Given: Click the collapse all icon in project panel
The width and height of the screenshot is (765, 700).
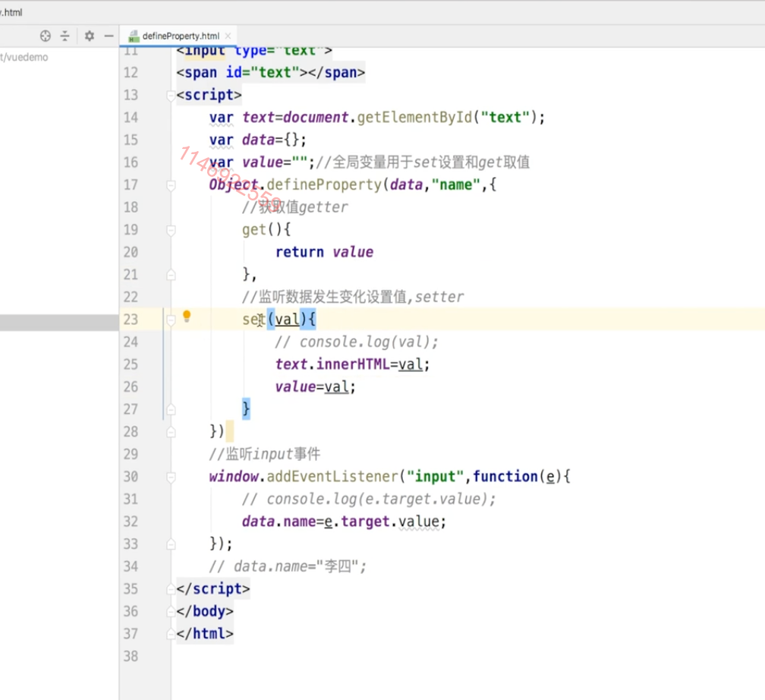Looking at the screenshot, I should tap(65, 36).
